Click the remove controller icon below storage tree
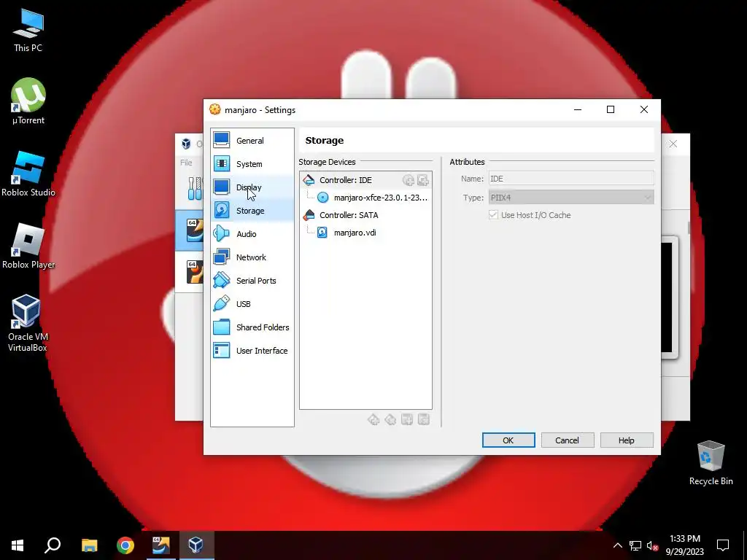 click(x=390, y=419)
